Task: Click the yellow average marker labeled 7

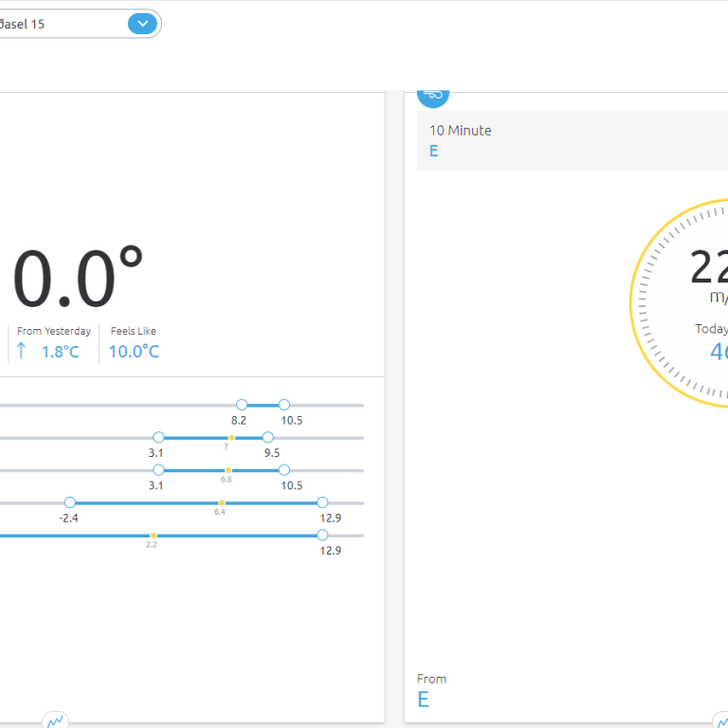Action: [x=232, y=437]
